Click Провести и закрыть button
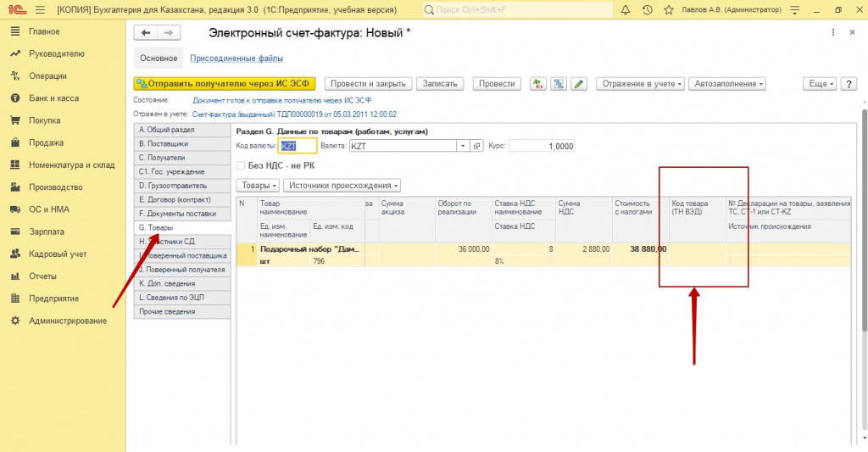This screenshot has width=868, height=452. click(x=368, y=84)
